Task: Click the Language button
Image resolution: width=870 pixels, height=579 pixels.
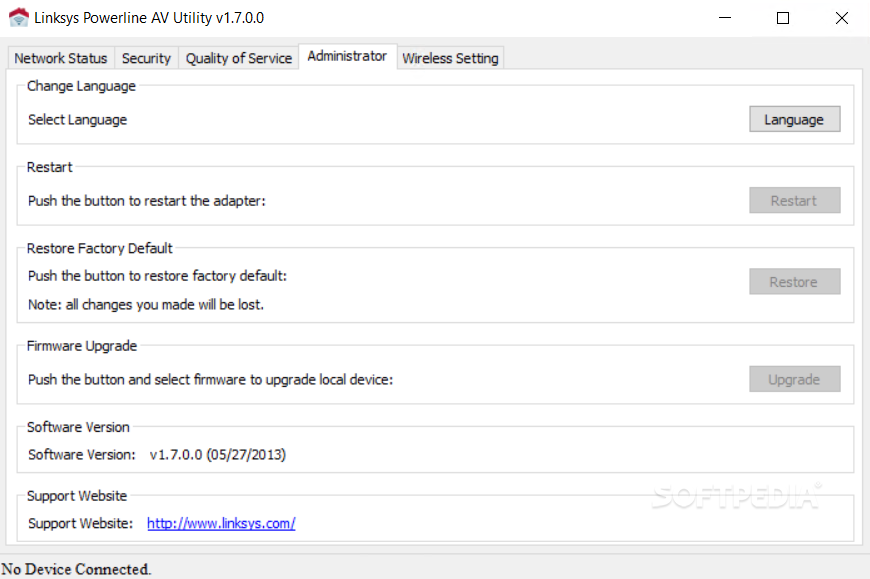Action: pos(795,119)
